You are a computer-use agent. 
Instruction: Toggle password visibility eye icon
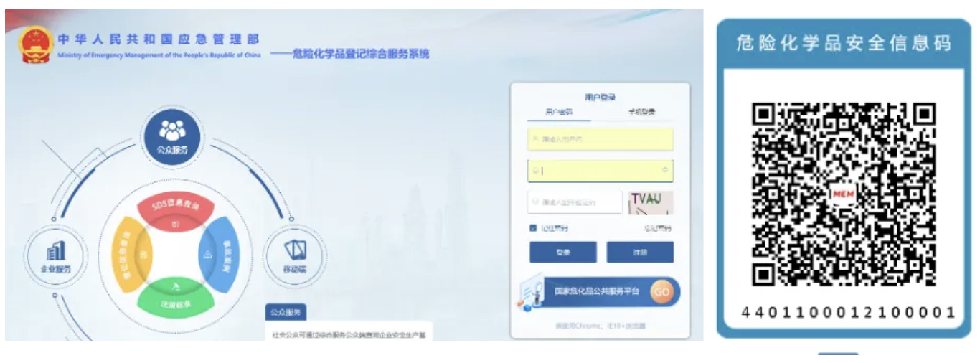[x=665, y=170]
